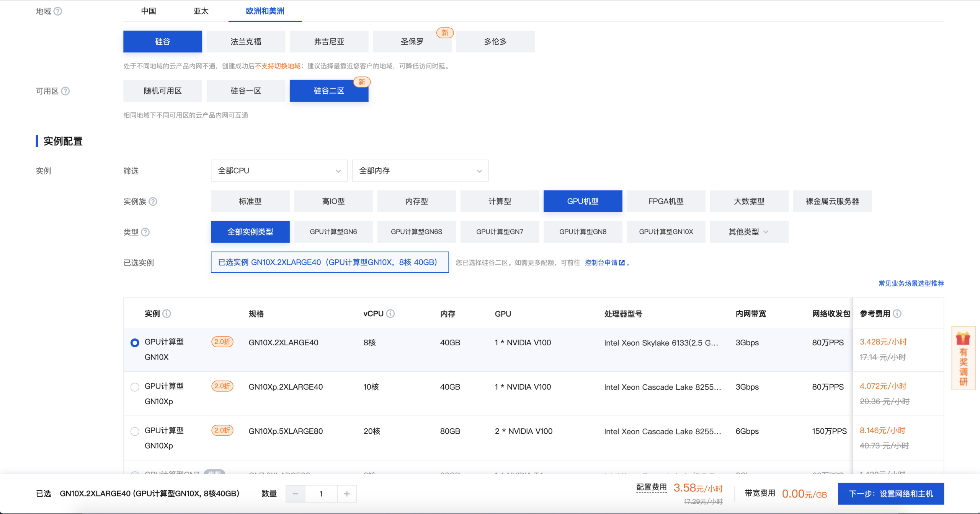Click the 6Gbps bandwidth cell
980x514 pixels.
747,431
